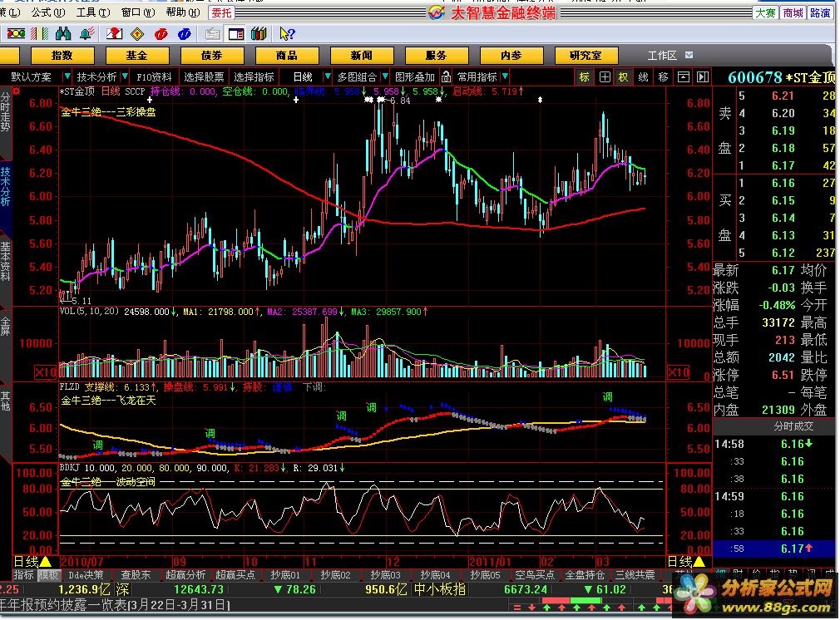840x620 pixels.
Task: Click the 指数 yellow category button
Action: (62, 55)
